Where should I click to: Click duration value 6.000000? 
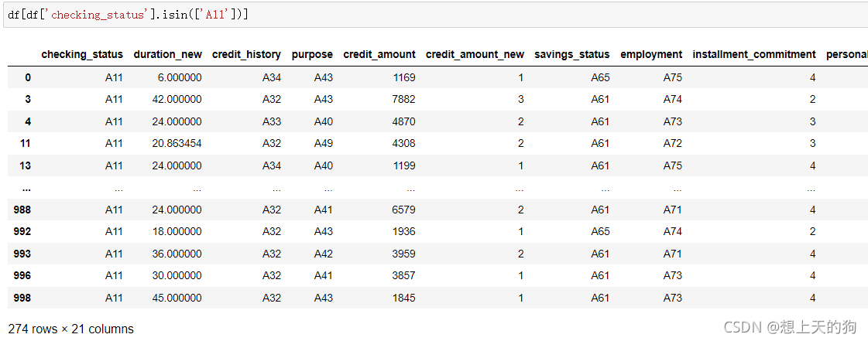[x=180, y=77]
